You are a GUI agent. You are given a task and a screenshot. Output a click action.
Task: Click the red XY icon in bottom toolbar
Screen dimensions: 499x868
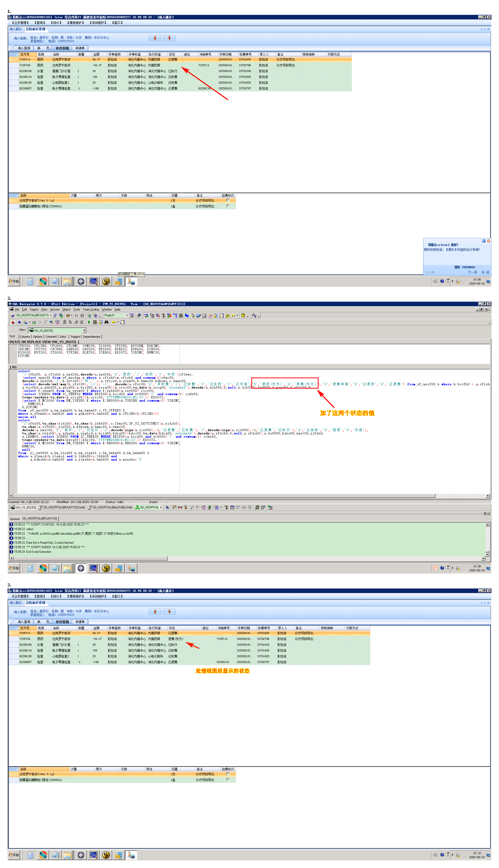(180, 507)
